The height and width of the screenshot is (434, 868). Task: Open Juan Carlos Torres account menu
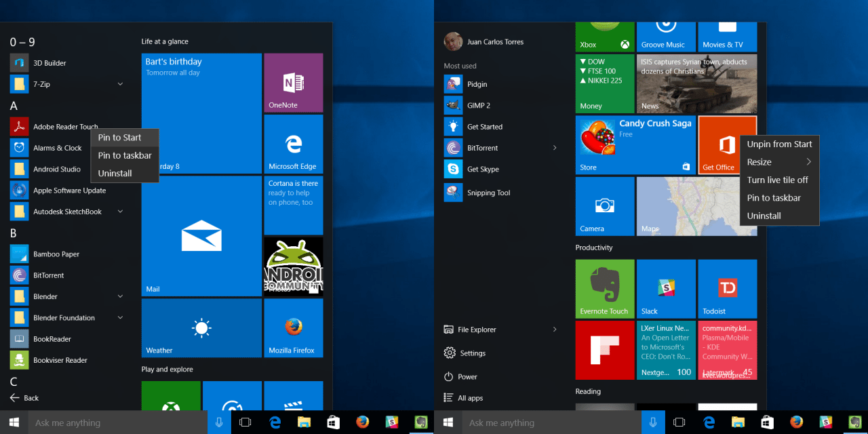[x=484, y=42]
